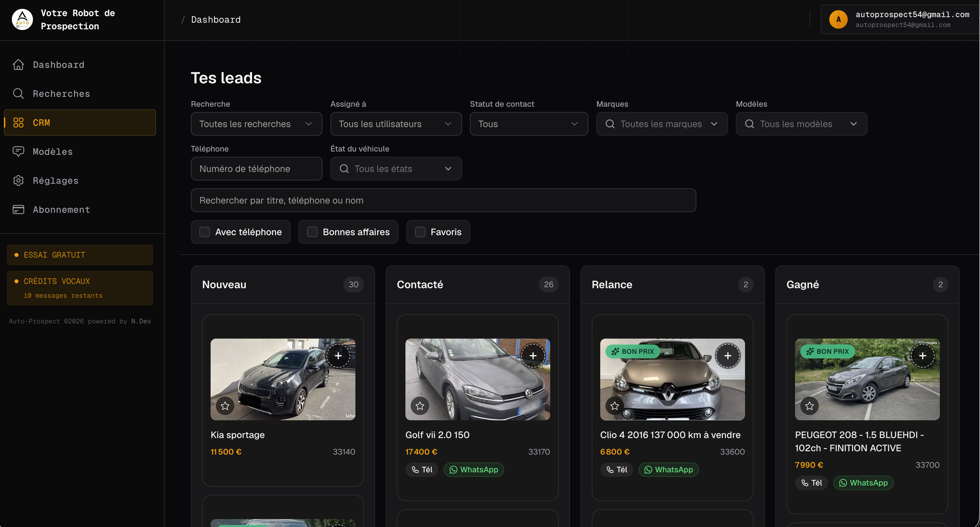Click the orange user avatar icon
This screenshot has width=980, height=527.
(x=838, y=19)
